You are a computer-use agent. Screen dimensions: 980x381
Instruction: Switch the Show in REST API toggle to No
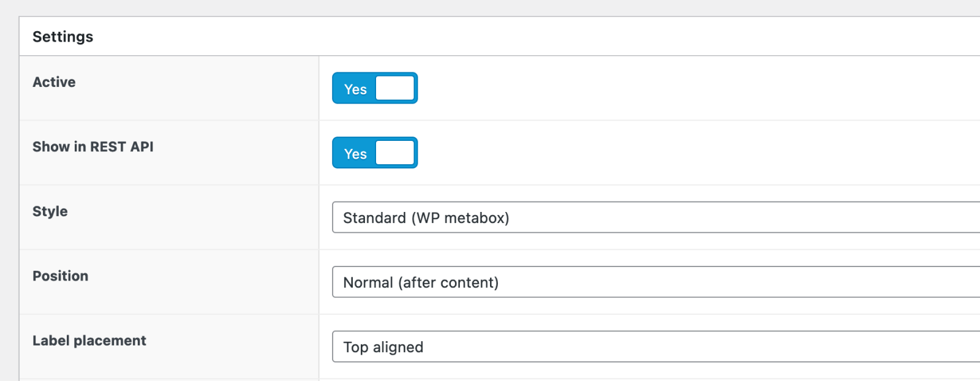point(374,153)
